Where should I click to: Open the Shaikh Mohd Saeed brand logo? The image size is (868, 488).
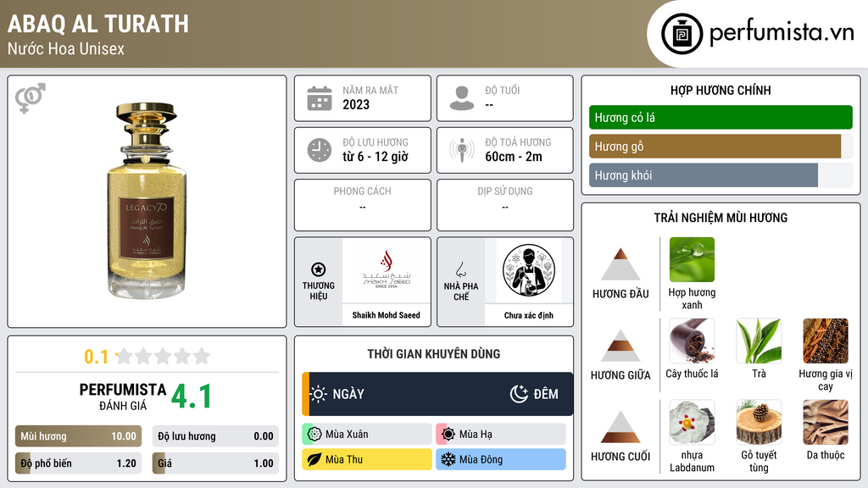pyautogui.click(x=387, y=270)
